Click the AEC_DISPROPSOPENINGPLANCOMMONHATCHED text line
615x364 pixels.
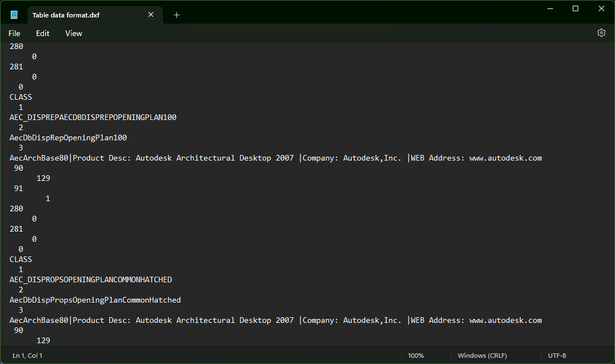click(91, 279)
